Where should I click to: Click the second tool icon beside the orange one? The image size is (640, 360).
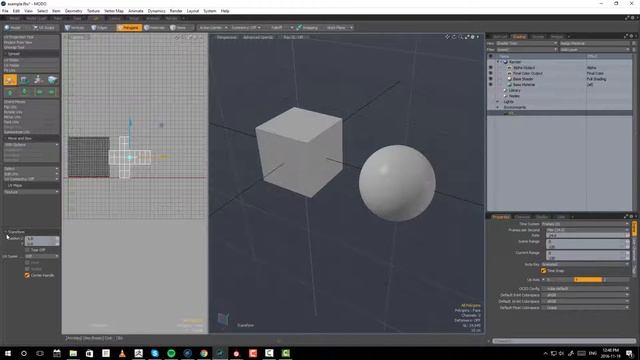click(24, 80)
